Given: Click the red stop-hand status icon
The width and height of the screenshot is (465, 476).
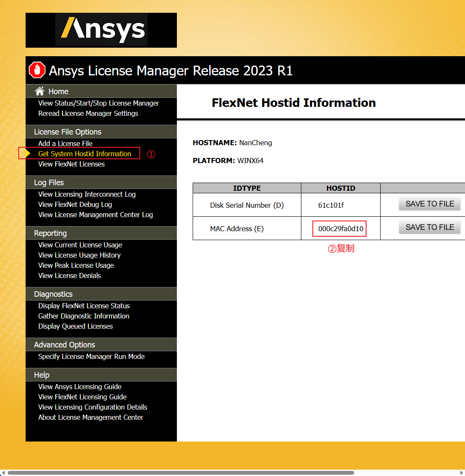Looking at the screenshot, I should coord(37,70).
